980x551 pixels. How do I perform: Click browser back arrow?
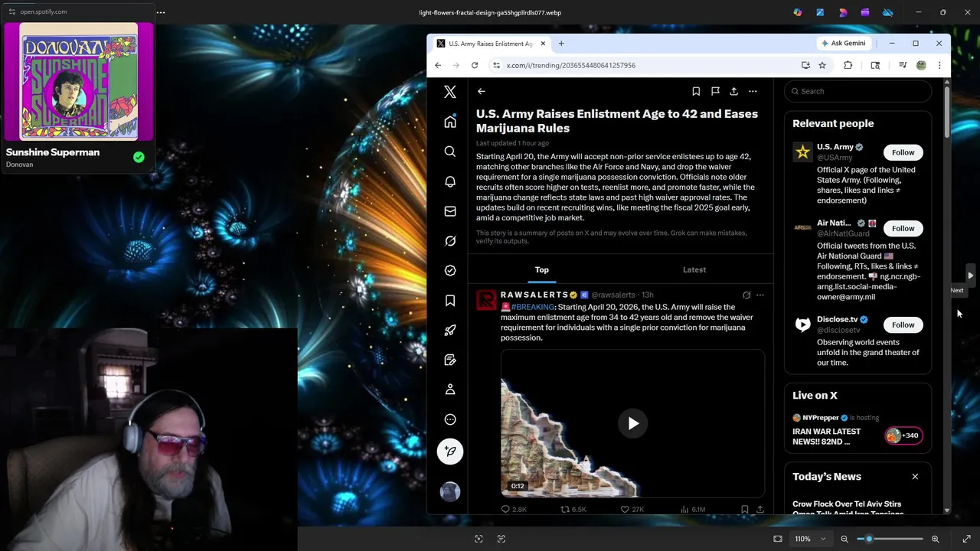pos(438,65)
